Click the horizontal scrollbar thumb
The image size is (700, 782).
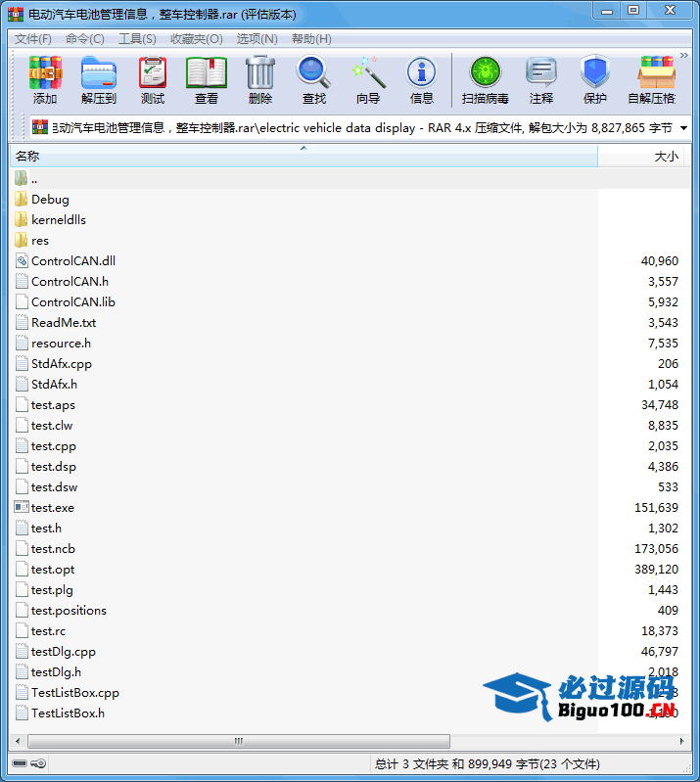[239, 741]
